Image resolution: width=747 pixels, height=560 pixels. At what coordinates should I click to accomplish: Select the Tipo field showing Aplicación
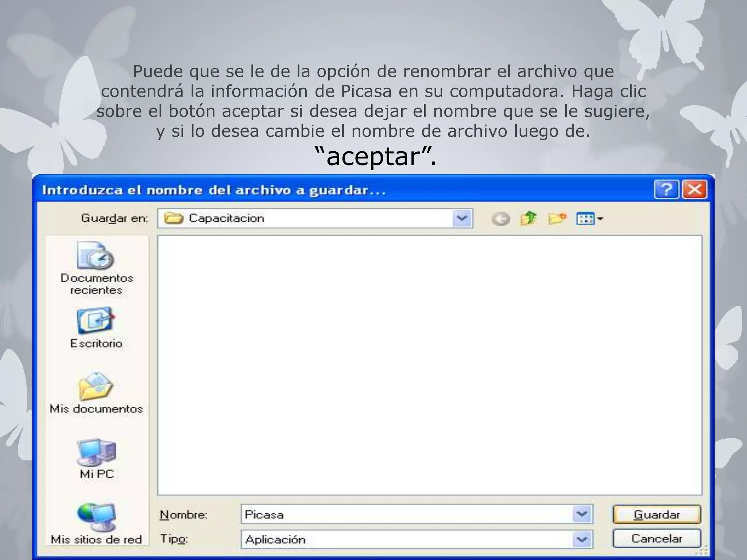(x=417, y=539)
